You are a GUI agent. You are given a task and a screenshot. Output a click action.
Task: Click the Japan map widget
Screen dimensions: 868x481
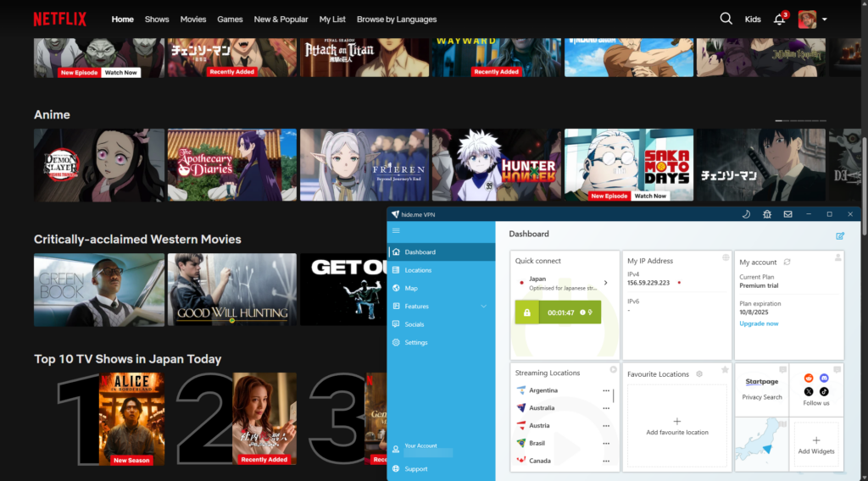tap(762, 444)
